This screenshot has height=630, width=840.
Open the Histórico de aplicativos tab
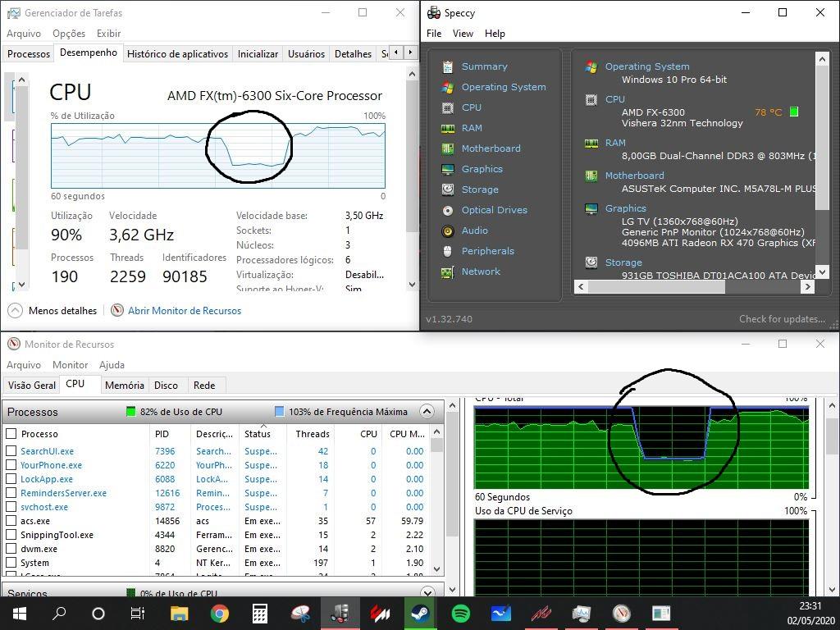click(x=177, y=53)
